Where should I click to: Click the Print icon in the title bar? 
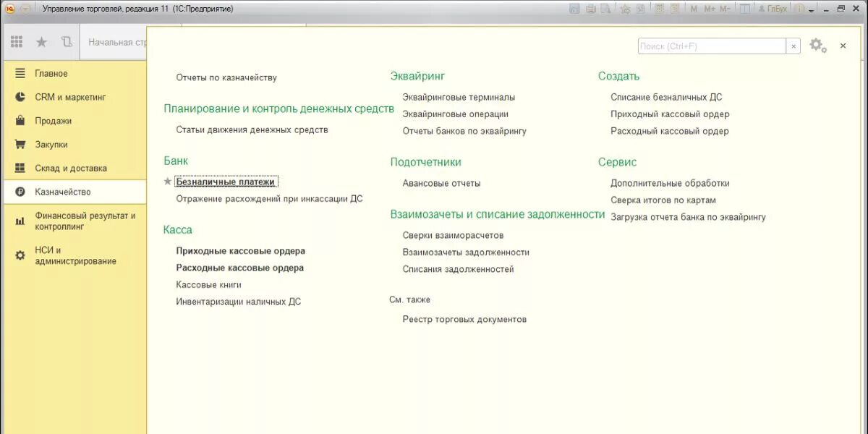click(x=590, y=9)
